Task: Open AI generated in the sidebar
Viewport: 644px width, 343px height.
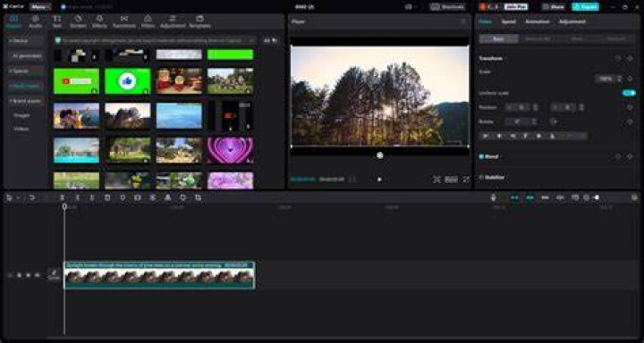Action: point(26,55)
